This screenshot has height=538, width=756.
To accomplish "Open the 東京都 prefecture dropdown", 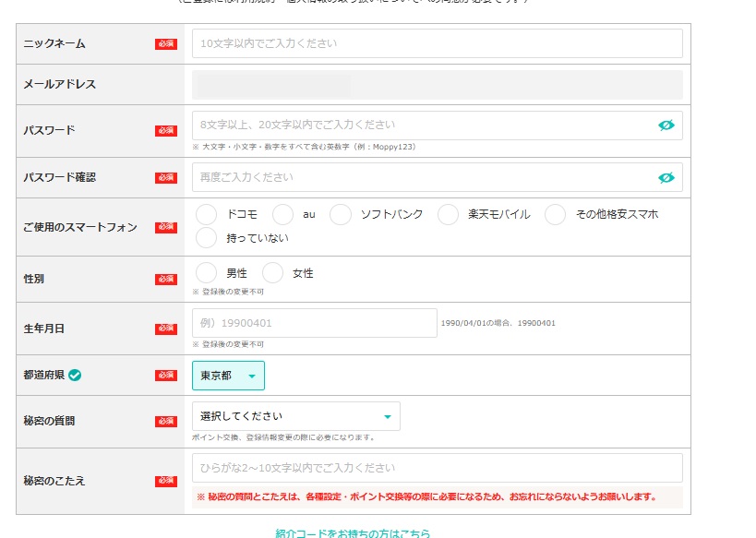I will (228, 376).
